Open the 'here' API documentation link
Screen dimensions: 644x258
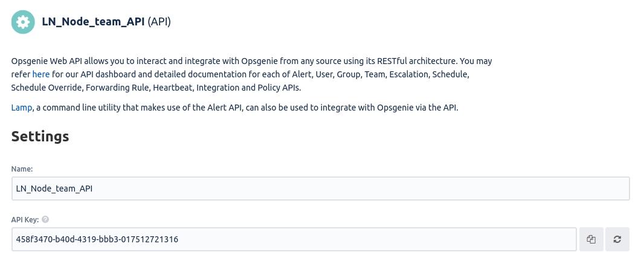41,74
